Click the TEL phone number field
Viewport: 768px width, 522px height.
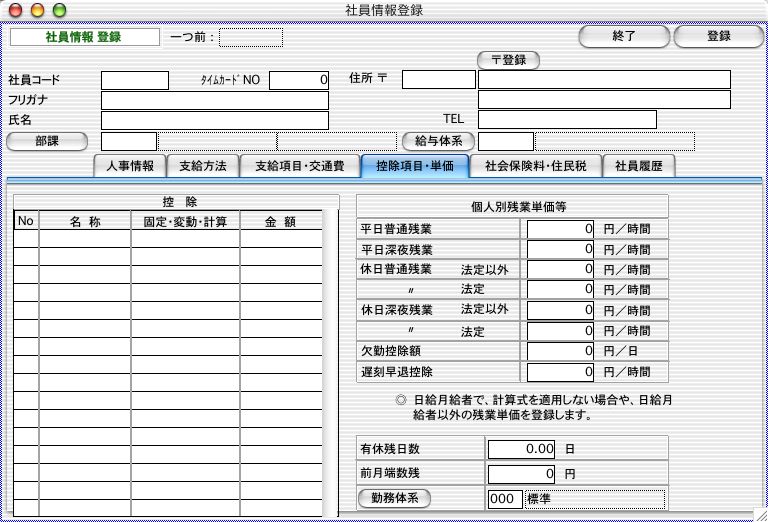[566, 120]
